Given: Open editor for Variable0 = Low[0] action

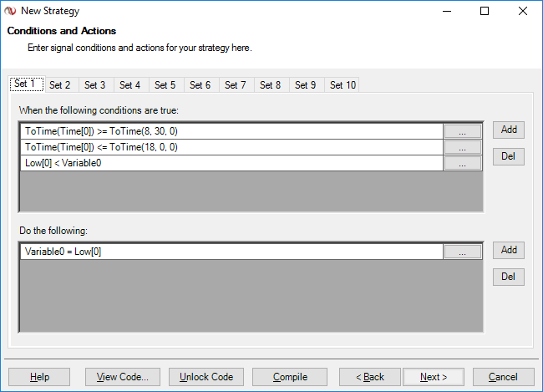Looking at the screenshot, I should click(x=462, y=252).
